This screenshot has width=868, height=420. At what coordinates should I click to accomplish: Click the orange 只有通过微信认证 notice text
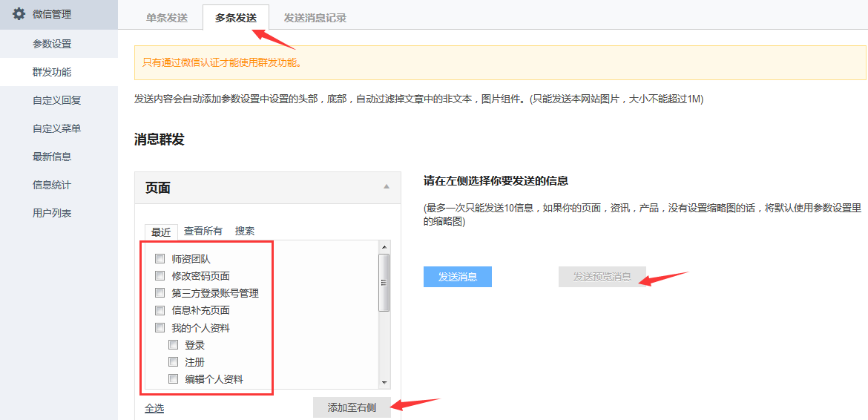coord(222,62)
